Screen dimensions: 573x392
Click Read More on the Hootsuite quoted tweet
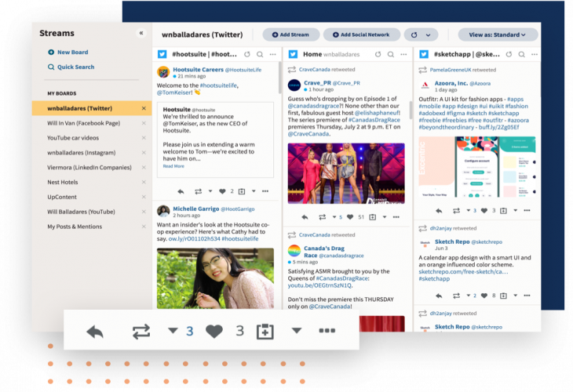point(173,166)
